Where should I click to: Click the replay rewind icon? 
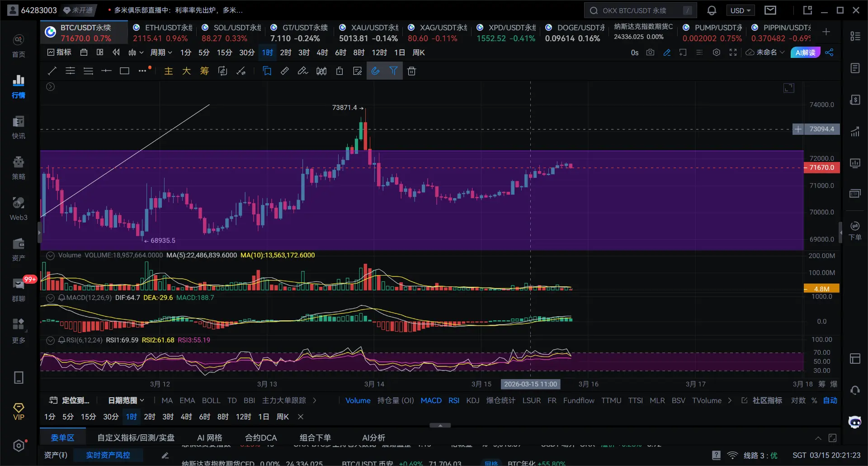coord(116,52)
